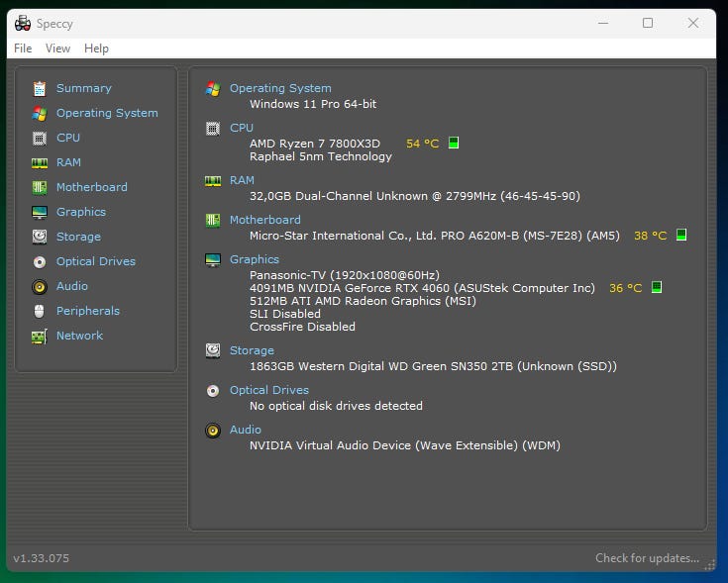Click the Audio speaker icon in sidebar
Image resolution: width=728 pixels, height=583 pixels.
(x=40, y=287)
